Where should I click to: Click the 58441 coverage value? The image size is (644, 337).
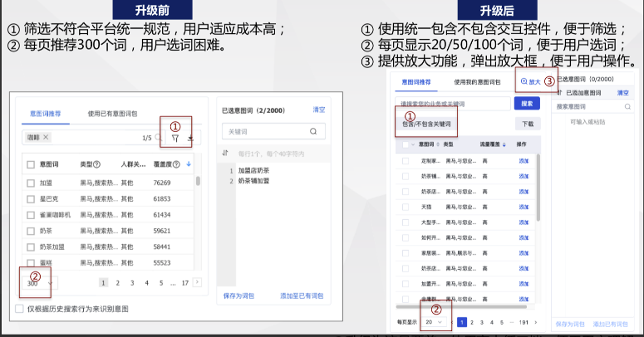pyautogui.click(x=162, y=247)
